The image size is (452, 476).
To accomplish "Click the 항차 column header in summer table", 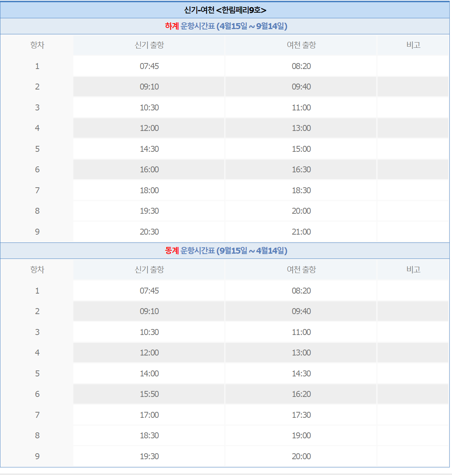I will pyautogui.click(x=37, y=45).
